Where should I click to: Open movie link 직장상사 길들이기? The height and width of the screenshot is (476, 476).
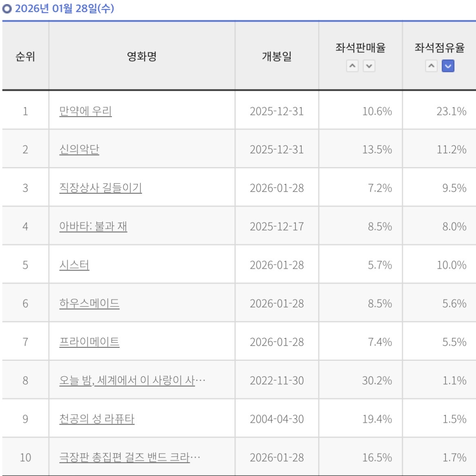tap(100, 188)
